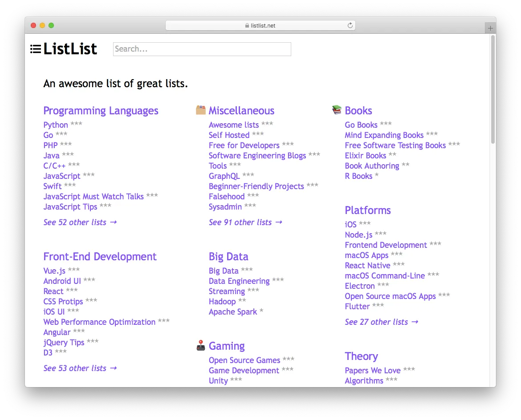Select the Vue.js list
The width and height of the screenshot is (521, 420).
pos(54,270)
